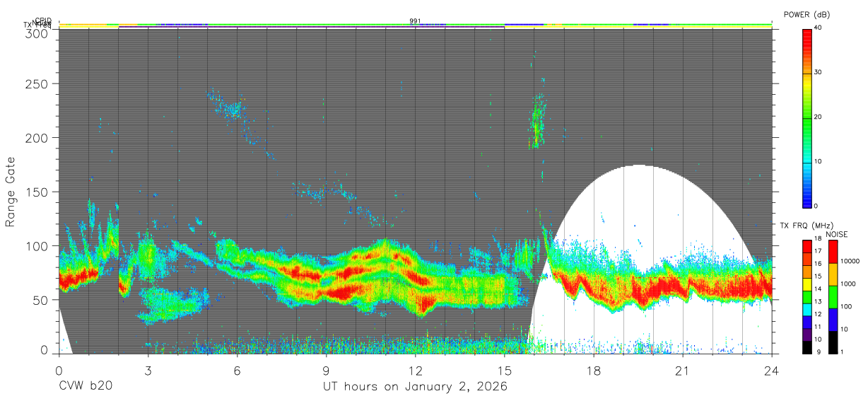Select the 1000 label in the NOISE legend

(x=850, y=284)
